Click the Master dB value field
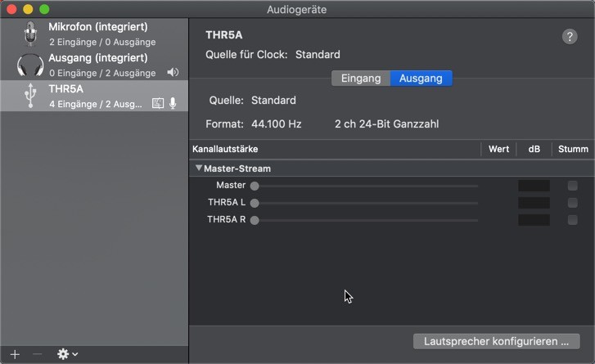Image resolution: width=595 pixels, height=364 pixels. pos(534,186)
